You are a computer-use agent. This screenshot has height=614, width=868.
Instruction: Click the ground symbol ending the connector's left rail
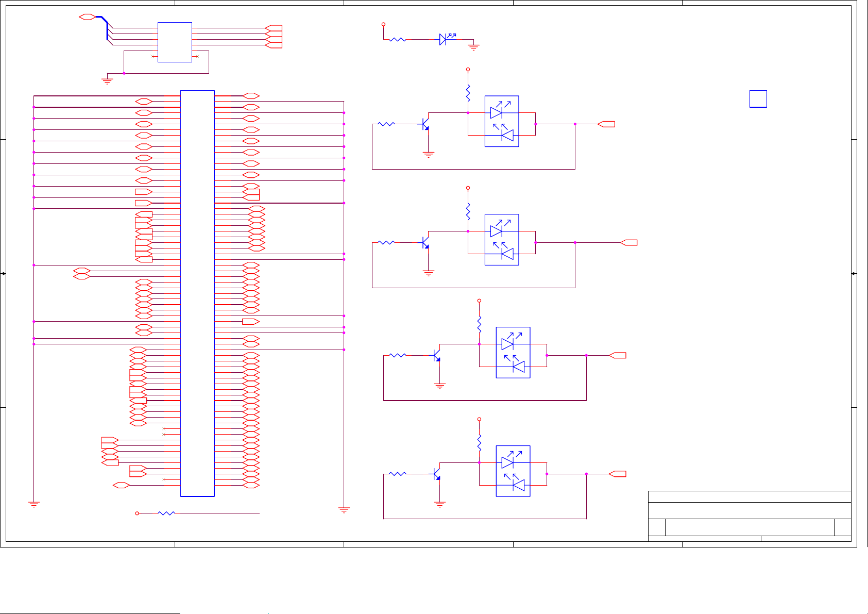33,504
